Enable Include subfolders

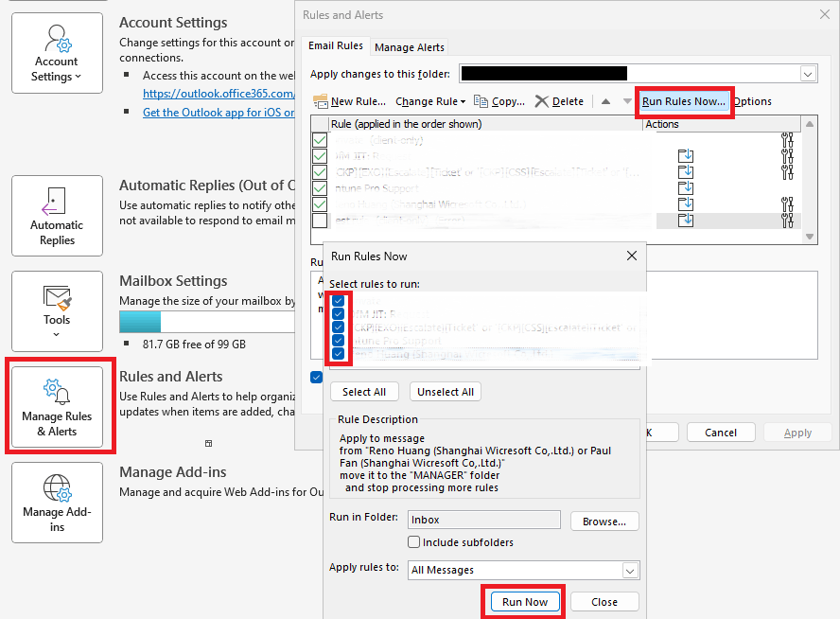point(414,542)
